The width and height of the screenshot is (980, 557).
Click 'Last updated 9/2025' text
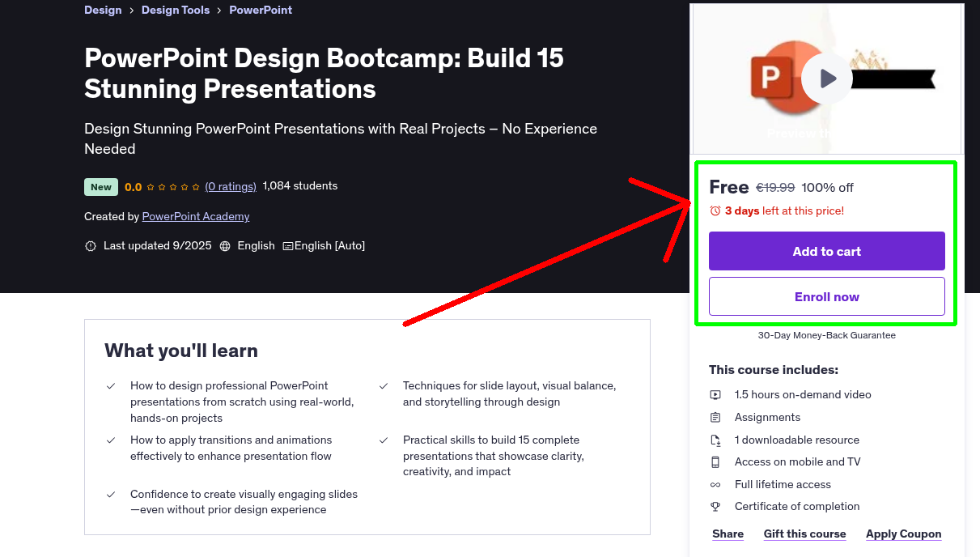pos(158,246)
